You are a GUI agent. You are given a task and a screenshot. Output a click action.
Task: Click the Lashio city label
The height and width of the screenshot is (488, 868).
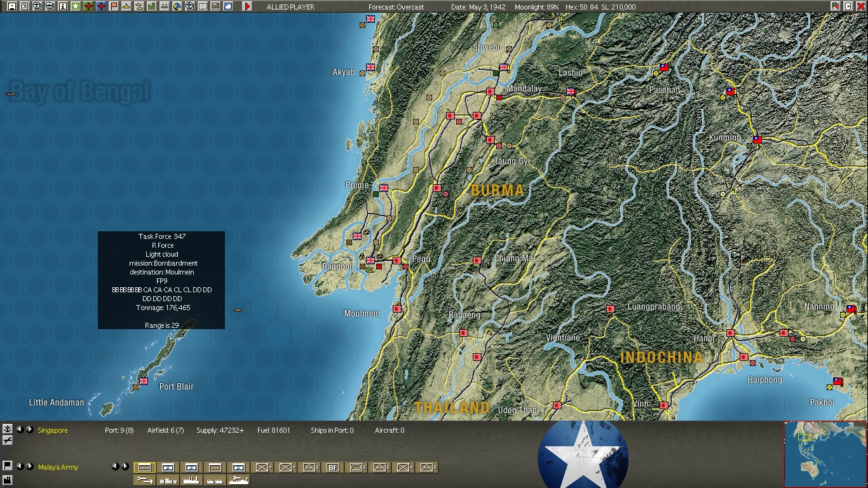(x=570, y=72)
